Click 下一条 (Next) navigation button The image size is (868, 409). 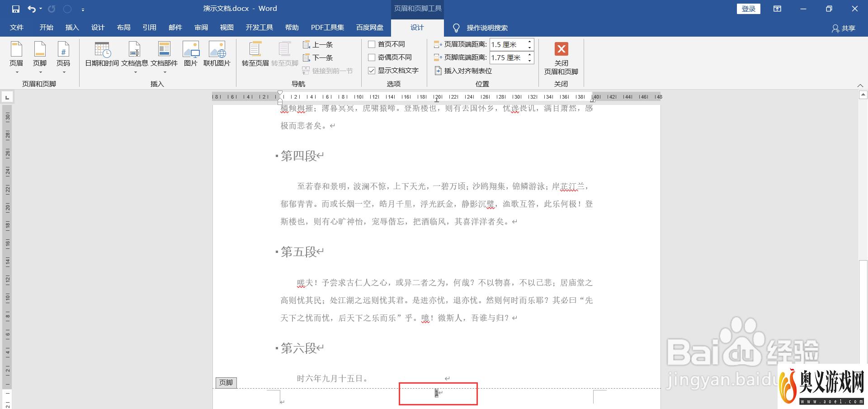(318, 57)
